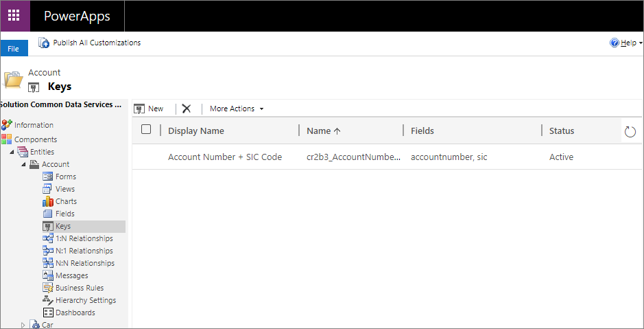Click the blue Help question mark icon
The width and height of the screenshot is (644, 329).
point(615,43)
